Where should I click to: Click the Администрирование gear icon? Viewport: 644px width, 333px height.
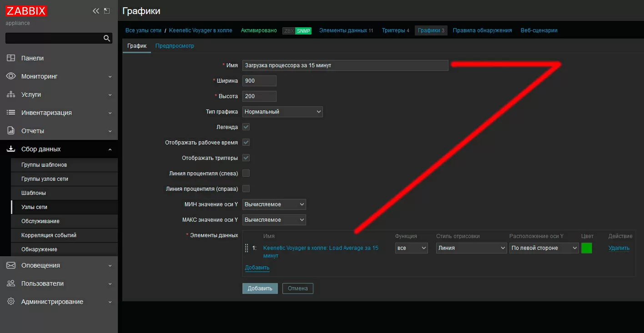[11, 302]
